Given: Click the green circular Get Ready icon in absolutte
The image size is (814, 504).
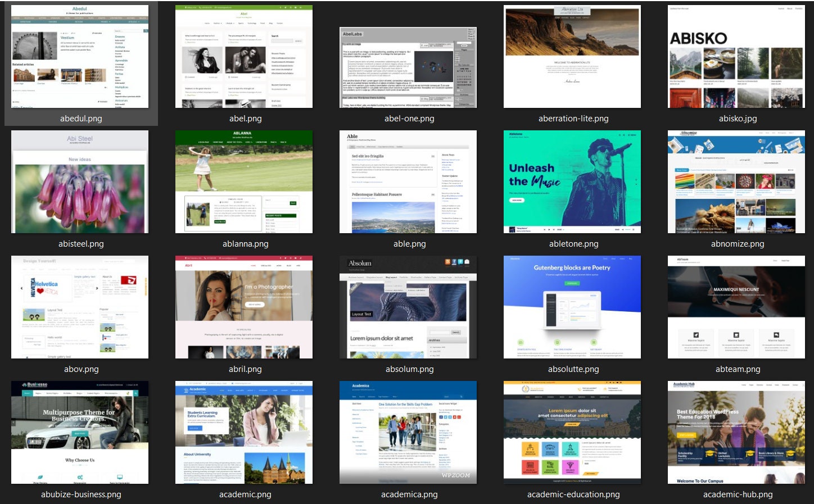Looking at the screenshot, I should point(594,342).
